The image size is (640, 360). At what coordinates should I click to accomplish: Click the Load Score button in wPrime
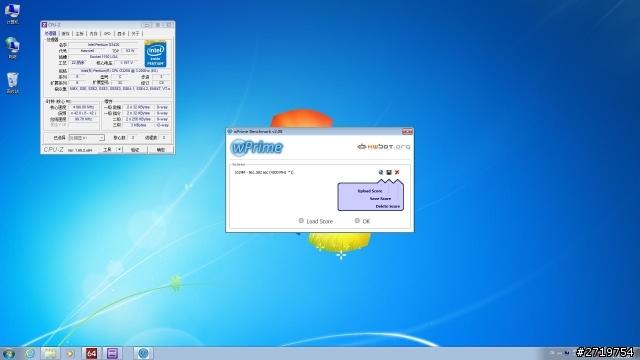(x=316, y=221)
